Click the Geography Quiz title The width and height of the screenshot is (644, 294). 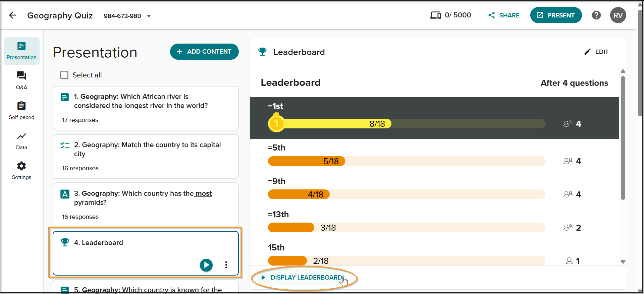[x=60, y=16]
